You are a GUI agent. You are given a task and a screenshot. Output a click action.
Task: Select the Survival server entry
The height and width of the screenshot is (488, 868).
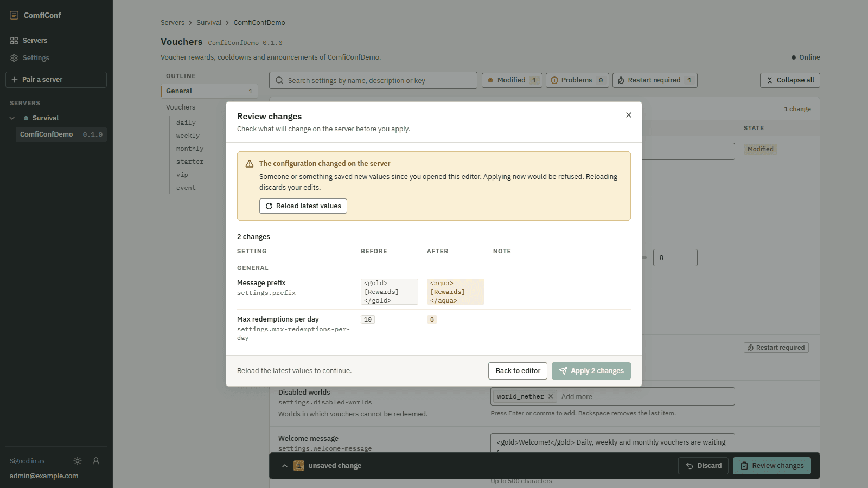click(46, 118)
